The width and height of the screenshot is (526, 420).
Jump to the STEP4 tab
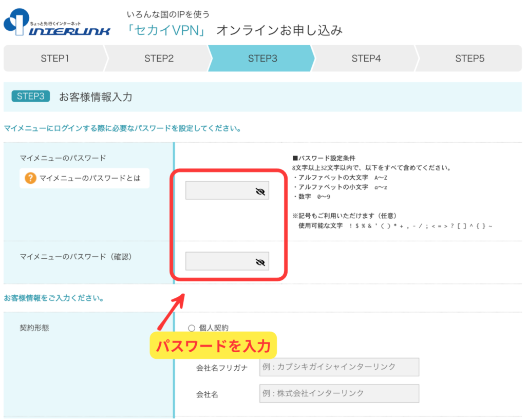coord(366,59)
